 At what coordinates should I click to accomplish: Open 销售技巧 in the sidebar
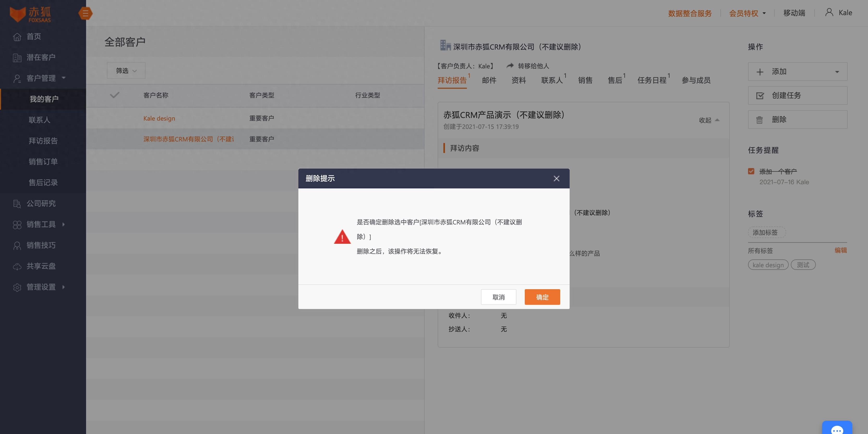(41, 245)
